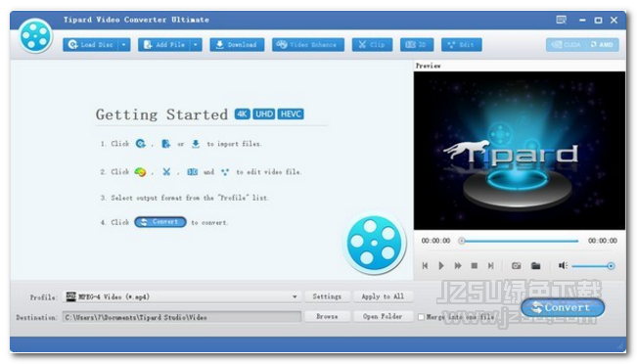Click the UHD badge

tap(264, 114)
